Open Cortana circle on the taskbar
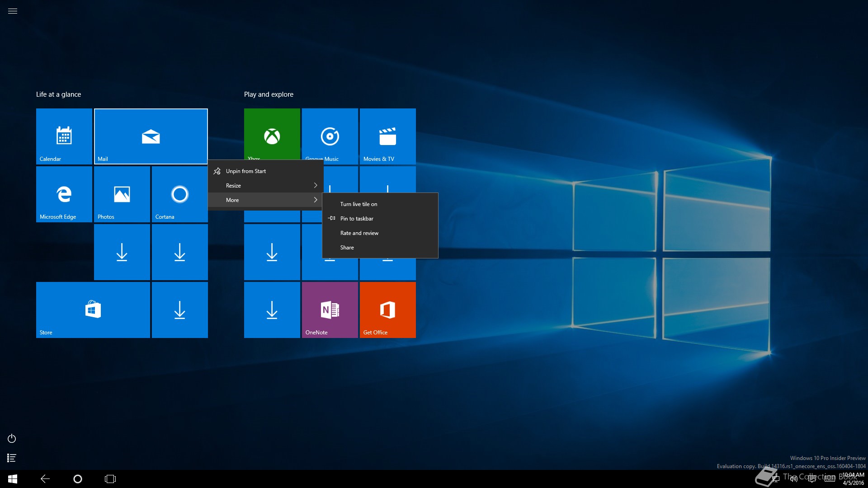 [x=78, y=479]
